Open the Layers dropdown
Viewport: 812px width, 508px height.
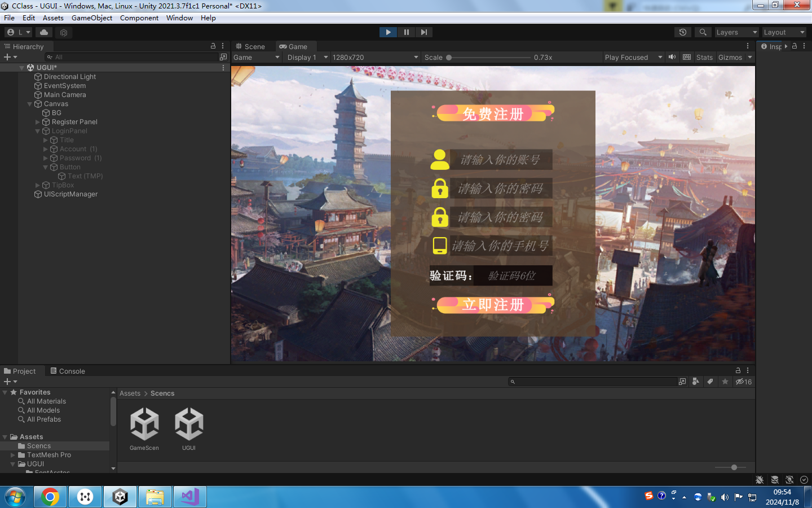point(736,32)
